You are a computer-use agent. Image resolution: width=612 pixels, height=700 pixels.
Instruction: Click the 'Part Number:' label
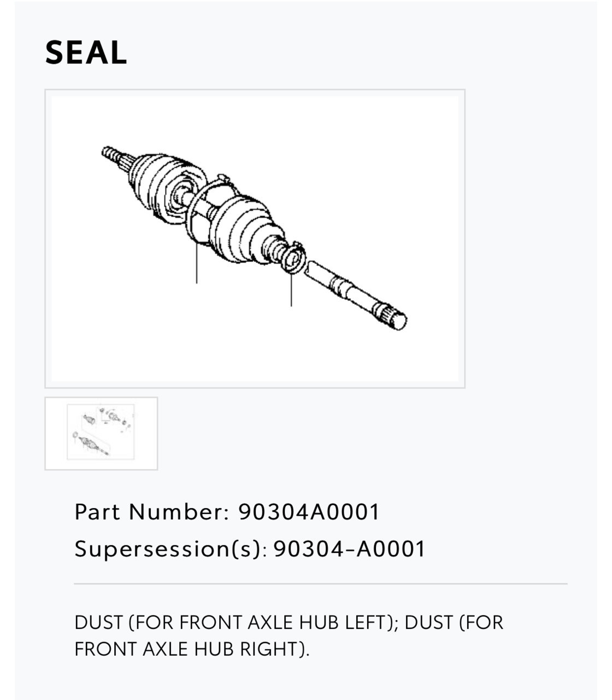151,512
